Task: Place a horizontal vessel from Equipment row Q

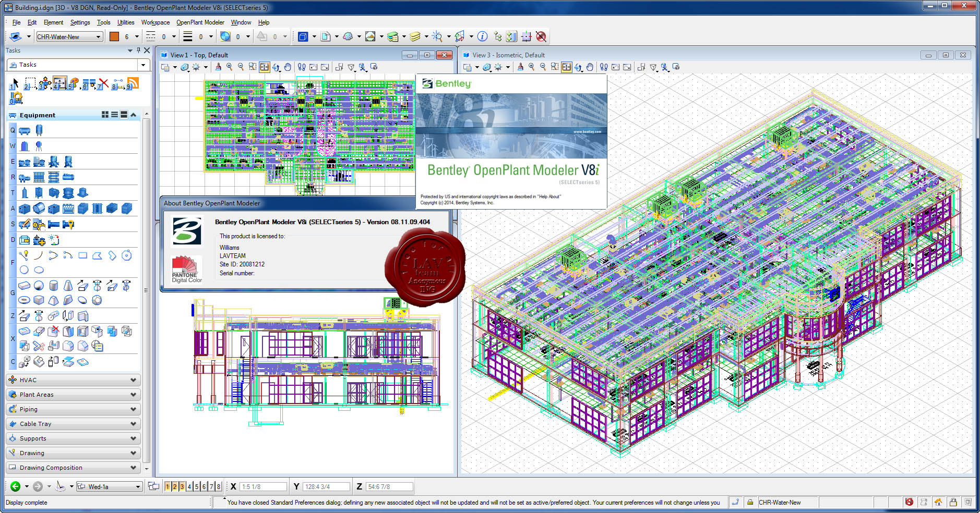Action: point(25,130)
